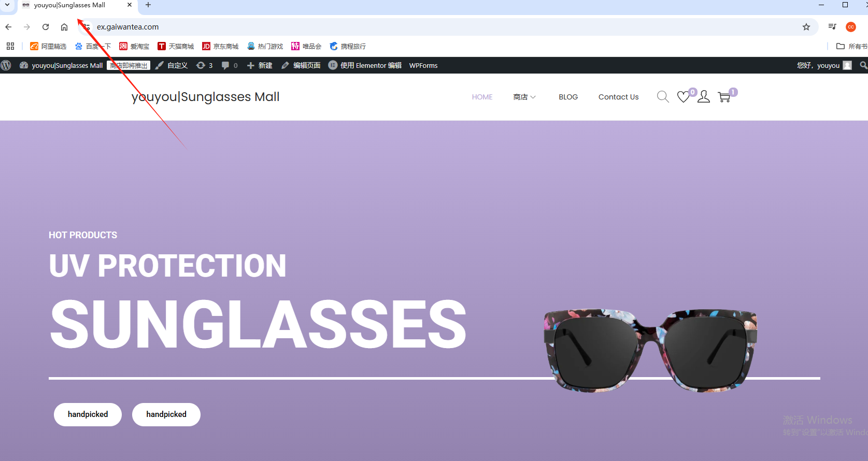Select the HOME navigation item
The image size is (868, 461).
click(x=482, y=97)
